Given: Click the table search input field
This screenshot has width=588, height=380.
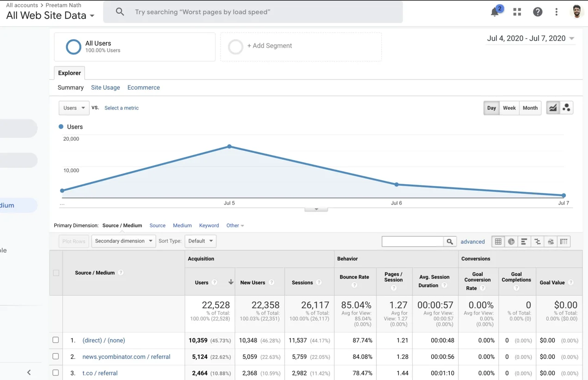Looking at the screenshot, I should pyautogui.click(x=412, y=242).
